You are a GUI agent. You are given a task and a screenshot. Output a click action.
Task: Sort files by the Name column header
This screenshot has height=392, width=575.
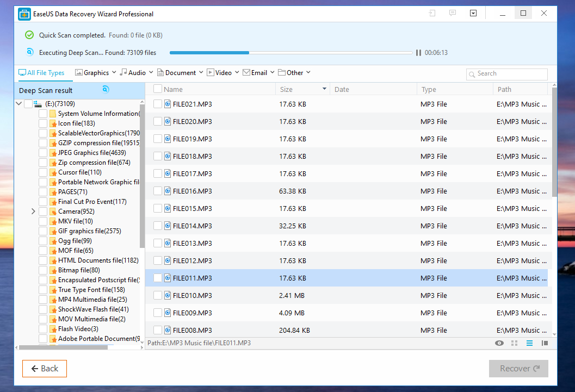coord(173,89)
